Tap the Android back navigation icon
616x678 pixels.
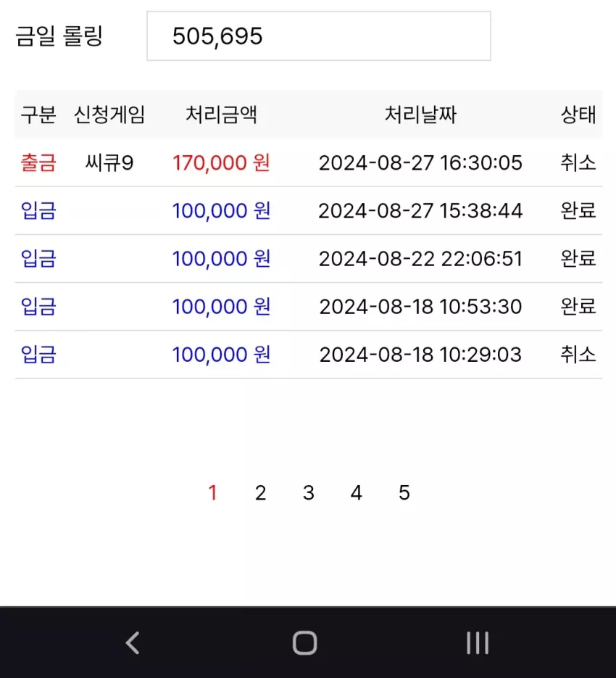(133, 643)
